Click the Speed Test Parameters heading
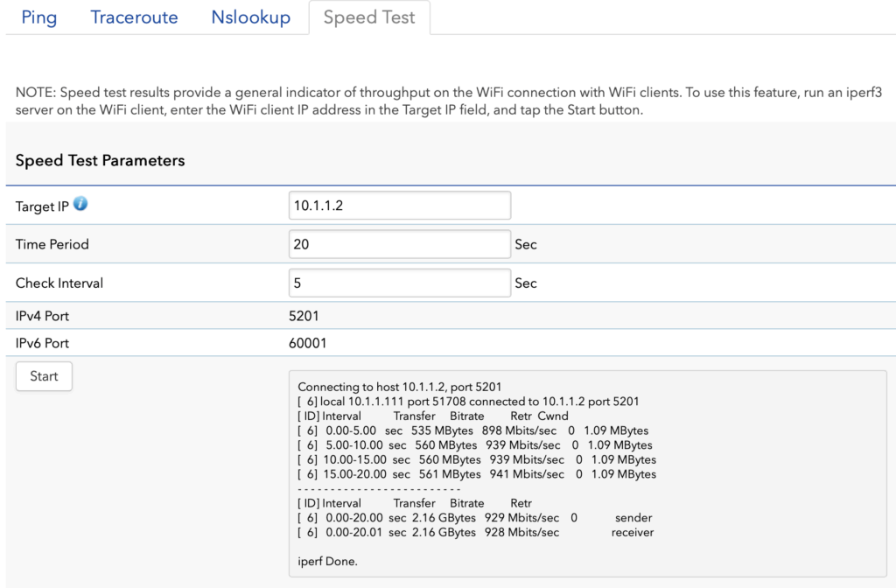 100,160
